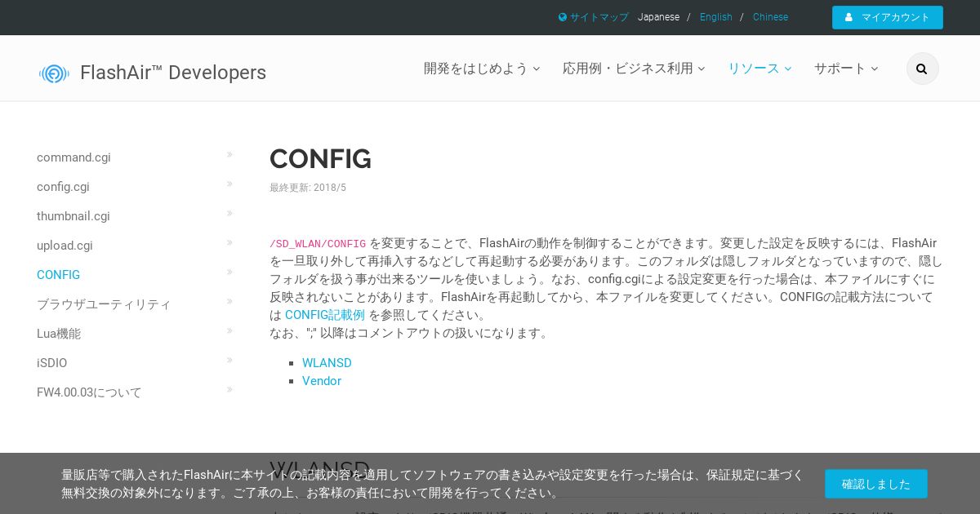Click the arrow icon next to Lua機能

click(229, 330)
